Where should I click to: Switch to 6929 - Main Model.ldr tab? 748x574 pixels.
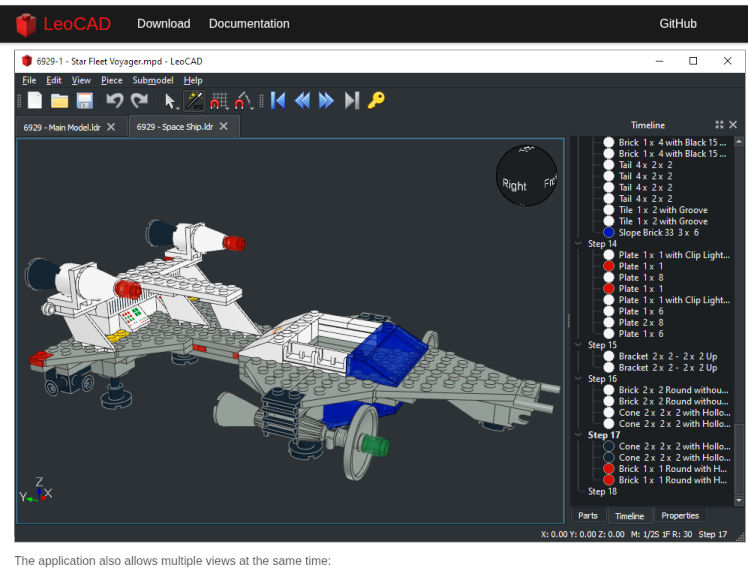click(62, 127)
